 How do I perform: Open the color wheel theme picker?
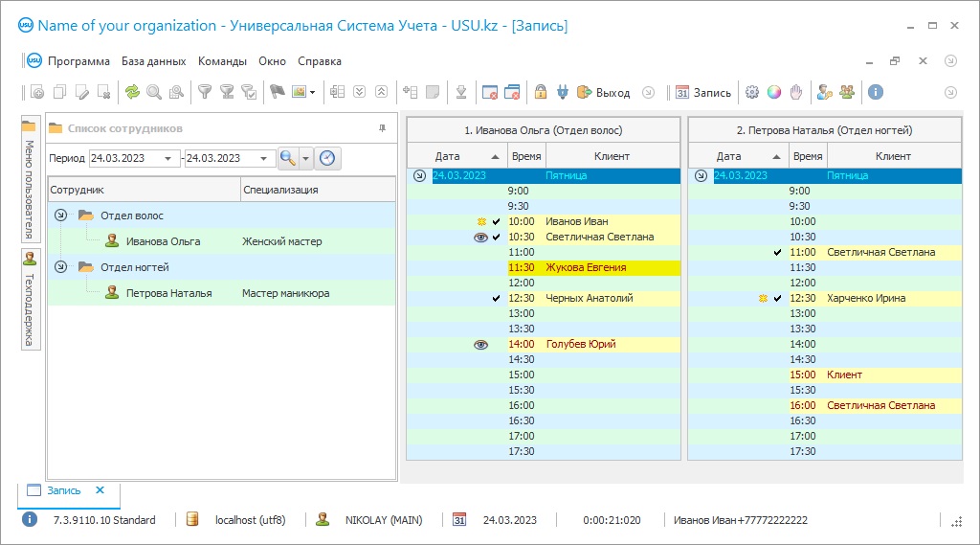coord(774,93)
